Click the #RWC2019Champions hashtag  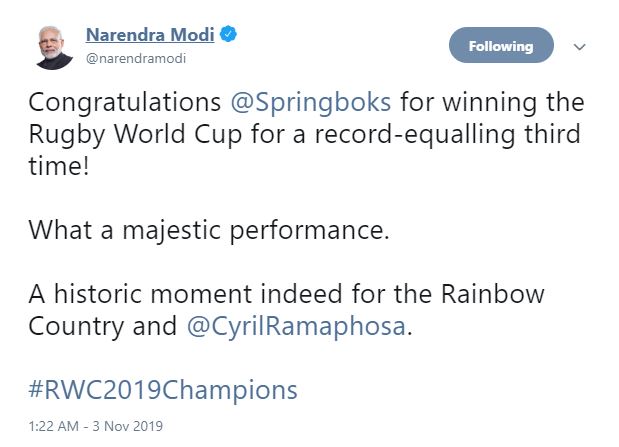coord(163,386)
